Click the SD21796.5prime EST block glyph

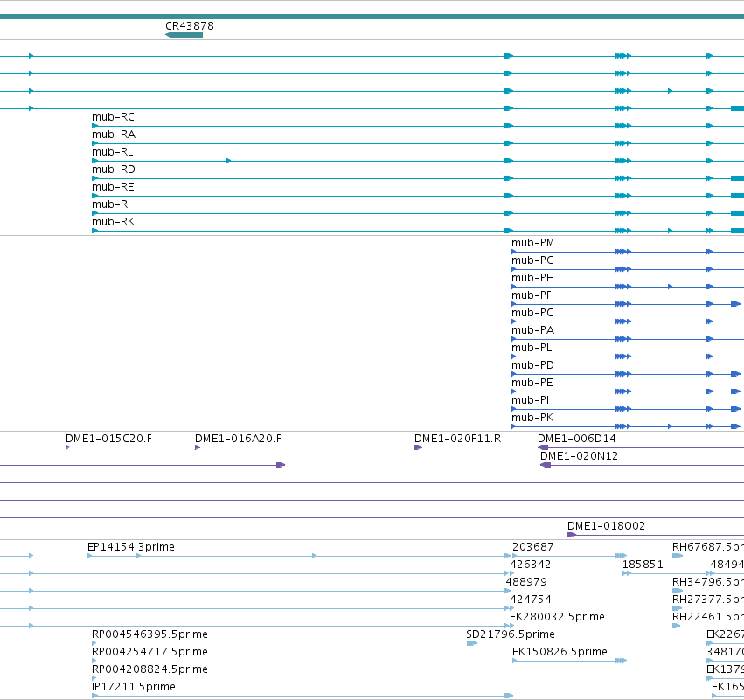471,643
